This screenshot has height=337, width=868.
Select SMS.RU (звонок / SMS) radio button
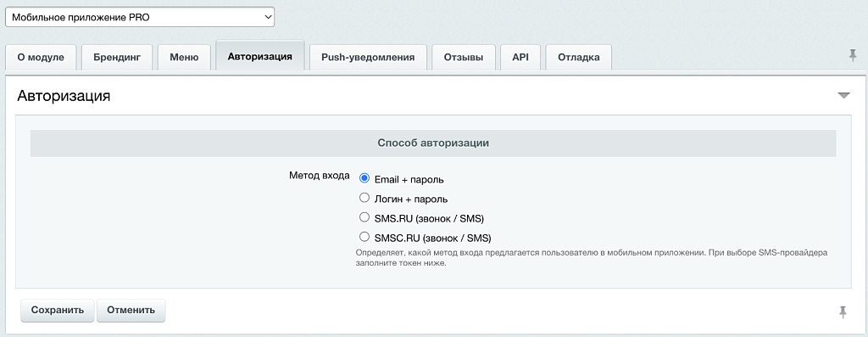[364, 217]
